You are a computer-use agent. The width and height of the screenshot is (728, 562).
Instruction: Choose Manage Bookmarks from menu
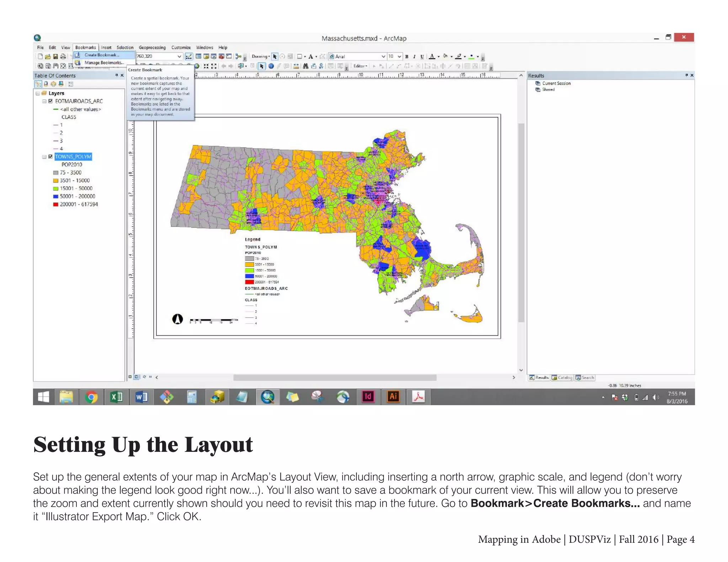pos(104,63)
